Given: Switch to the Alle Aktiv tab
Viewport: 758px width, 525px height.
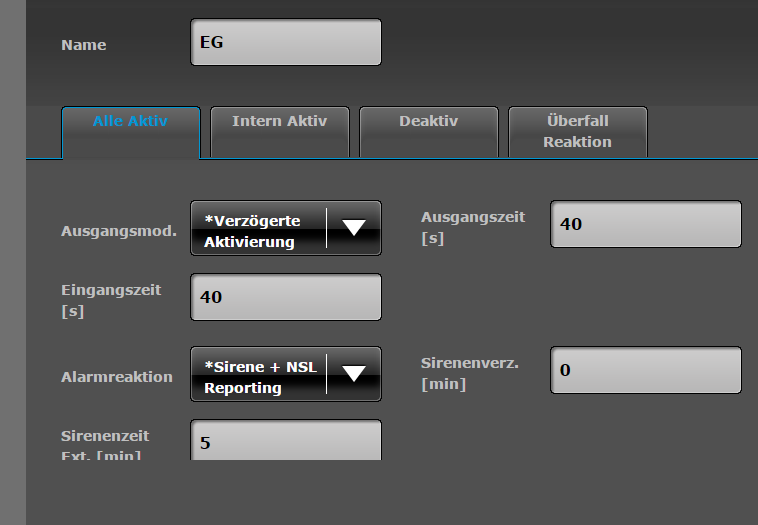Looking at the screenshot, I should [x=130, y=122].
